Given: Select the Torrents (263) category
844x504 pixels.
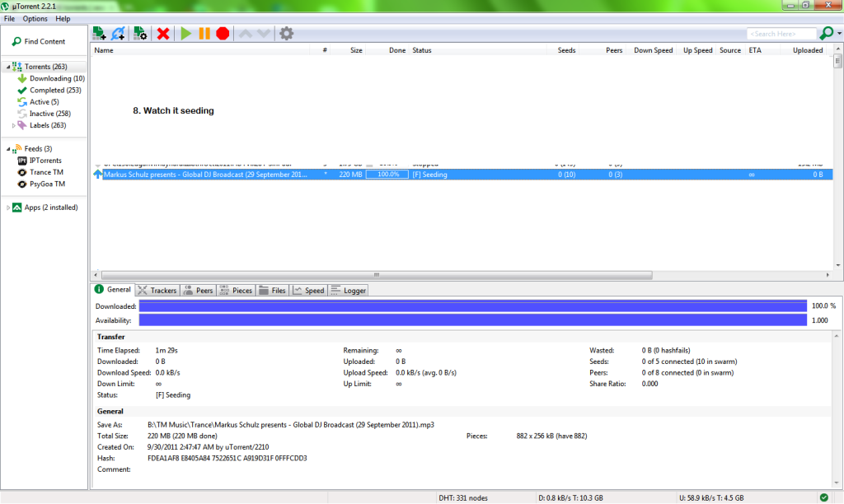Looking at the screenshot, I should [46, 67].
